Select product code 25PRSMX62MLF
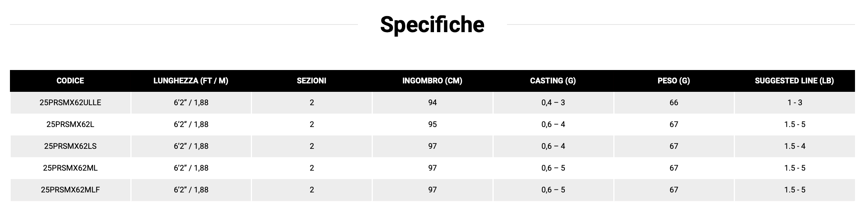The width and height of the screenshot is (868, 215). click(x=70, y=190)
